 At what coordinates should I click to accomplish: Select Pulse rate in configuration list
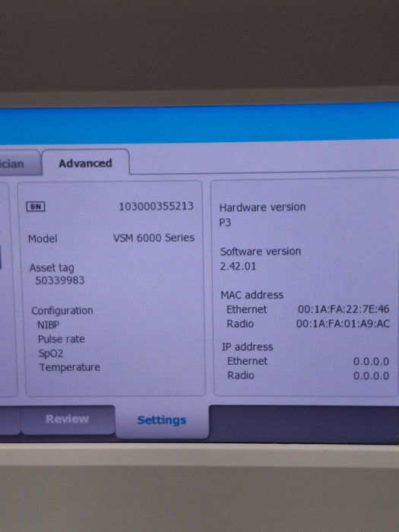[62, 339]
